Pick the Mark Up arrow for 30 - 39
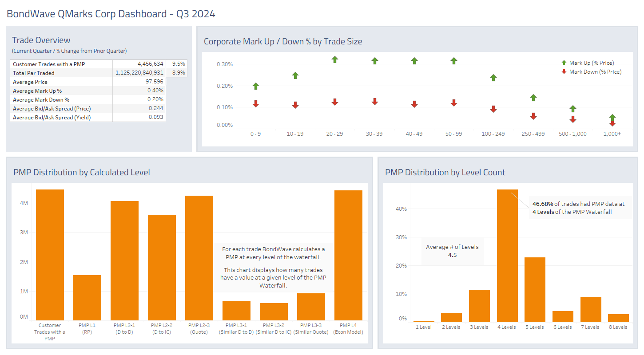 coord(375,61)
